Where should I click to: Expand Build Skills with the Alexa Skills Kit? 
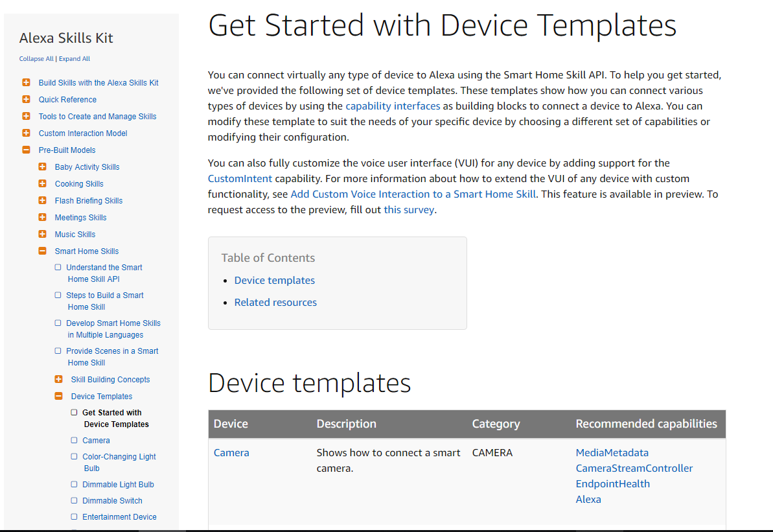26,82
